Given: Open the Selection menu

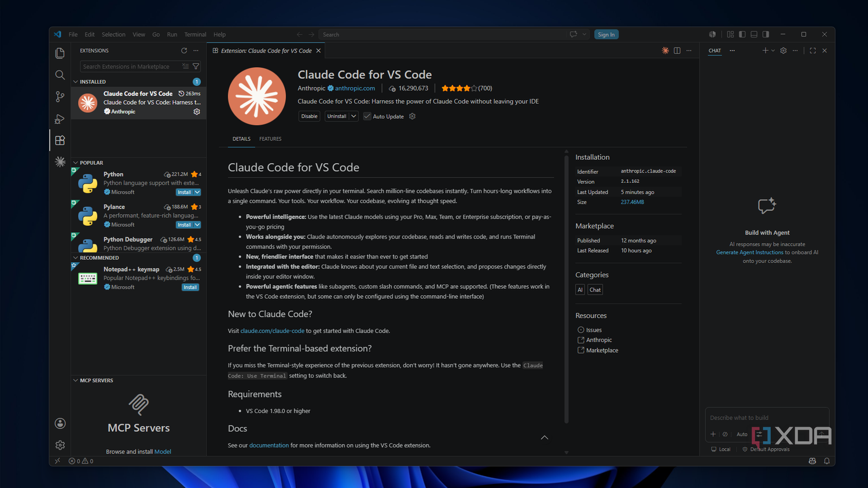Looking at the screenshot, I should tap(113, 35).
